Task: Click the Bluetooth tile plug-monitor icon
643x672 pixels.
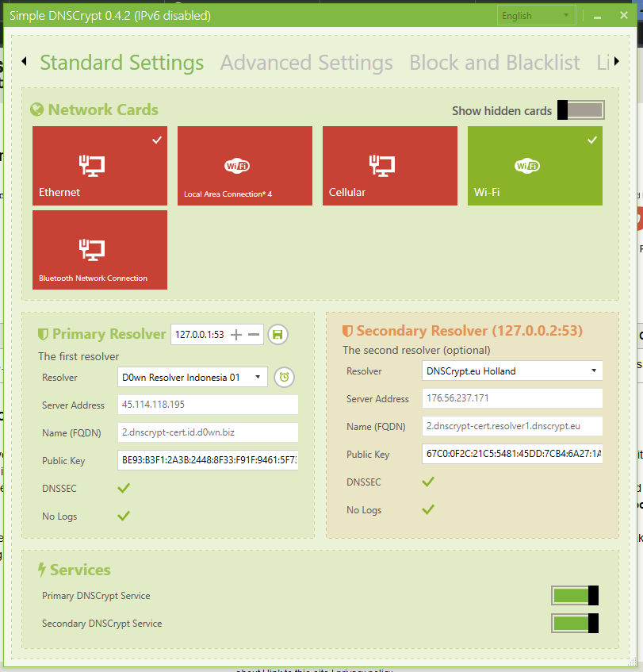Action: (x=92, y=249)
